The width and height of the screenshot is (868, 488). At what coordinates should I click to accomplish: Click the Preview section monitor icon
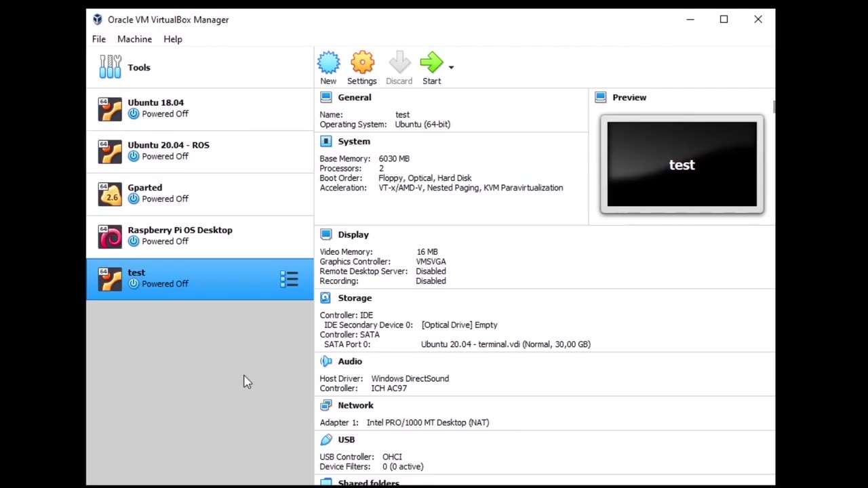[600, 98]
